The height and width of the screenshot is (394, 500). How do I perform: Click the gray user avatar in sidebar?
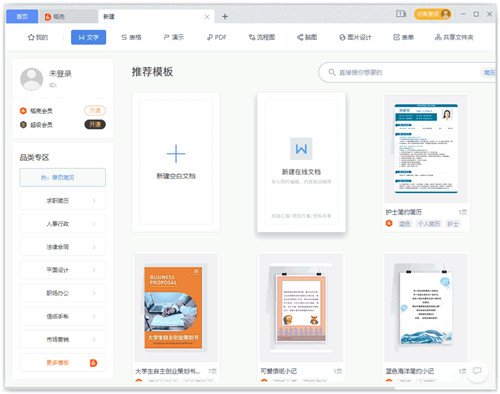32,79
